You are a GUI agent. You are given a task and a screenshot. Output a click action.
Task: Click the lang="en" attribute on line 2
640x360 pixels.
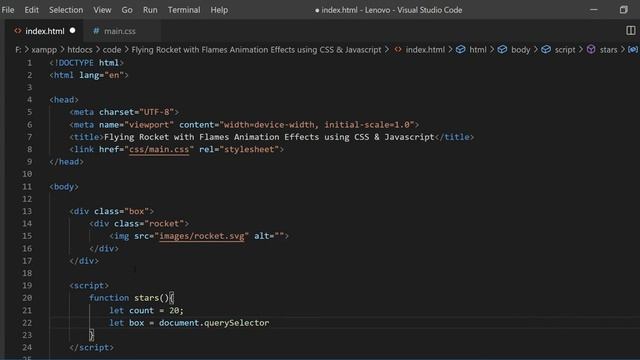coord(102,75)
